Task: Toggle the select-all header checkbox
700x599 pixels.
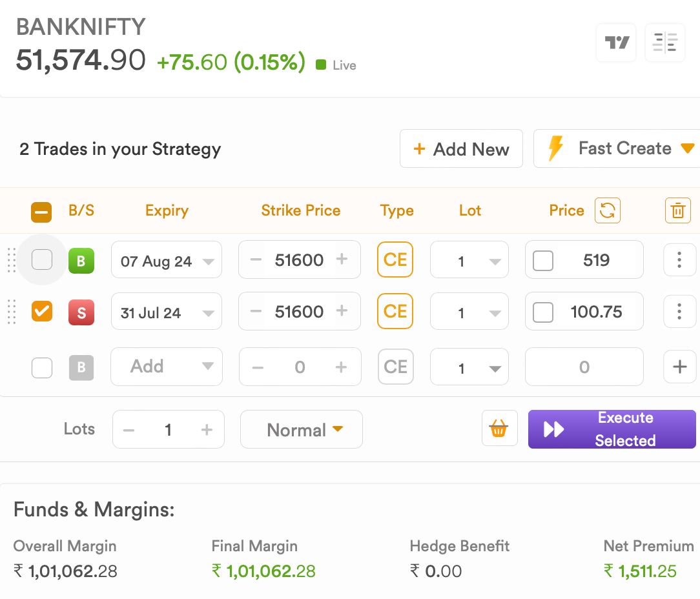Action: click(x=41, y=212)
